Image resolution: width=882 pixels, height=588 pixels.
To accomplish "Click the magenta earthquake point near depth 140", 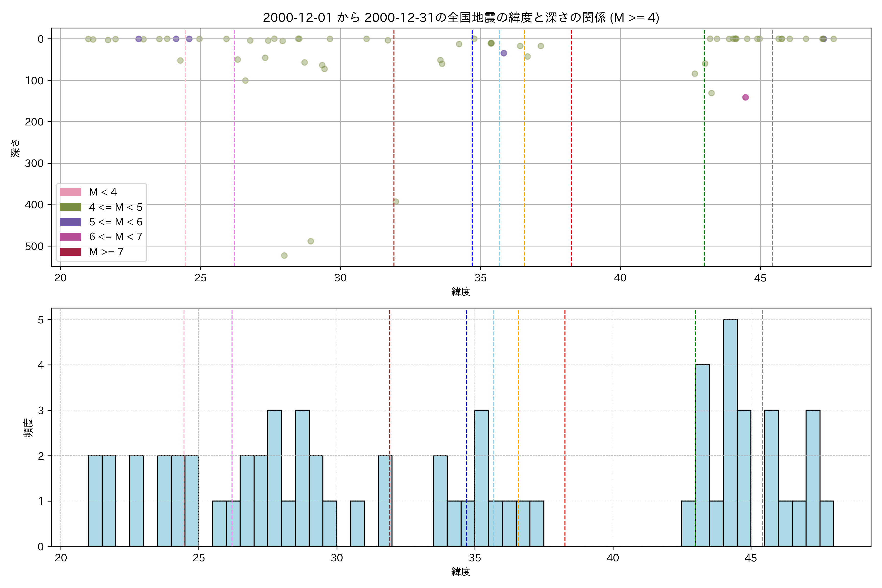I will (745, 98).
